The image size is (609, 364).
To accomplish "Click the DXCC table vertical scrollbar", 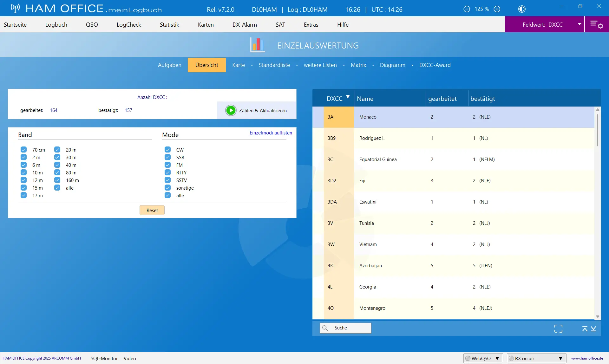I will [x=598, y=213].
